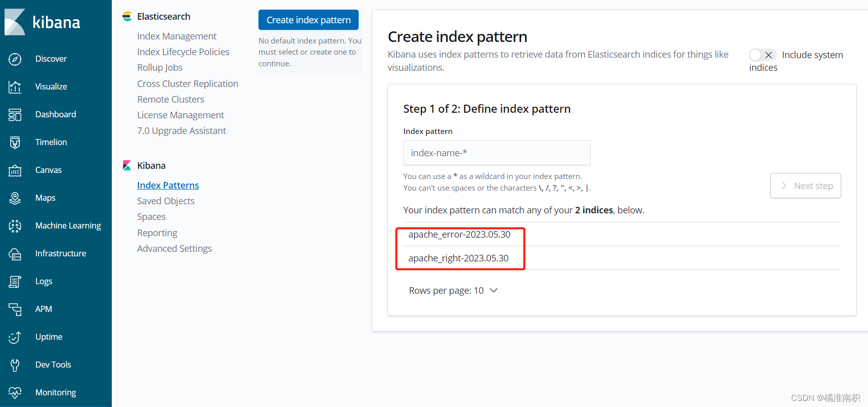Open Monitoring via heartbeat icon
Image resolution: width=868 pixels, height=407 pixels.
[15, 393]
